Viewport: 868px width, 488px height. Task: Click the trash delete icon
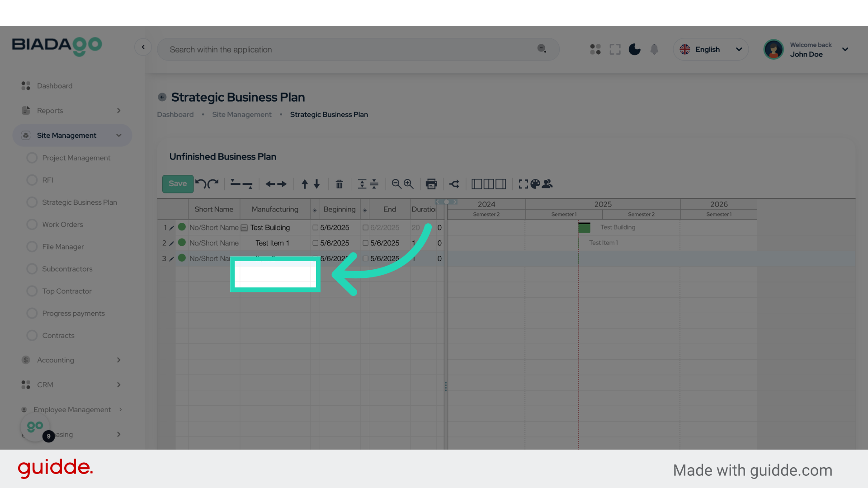339,184
